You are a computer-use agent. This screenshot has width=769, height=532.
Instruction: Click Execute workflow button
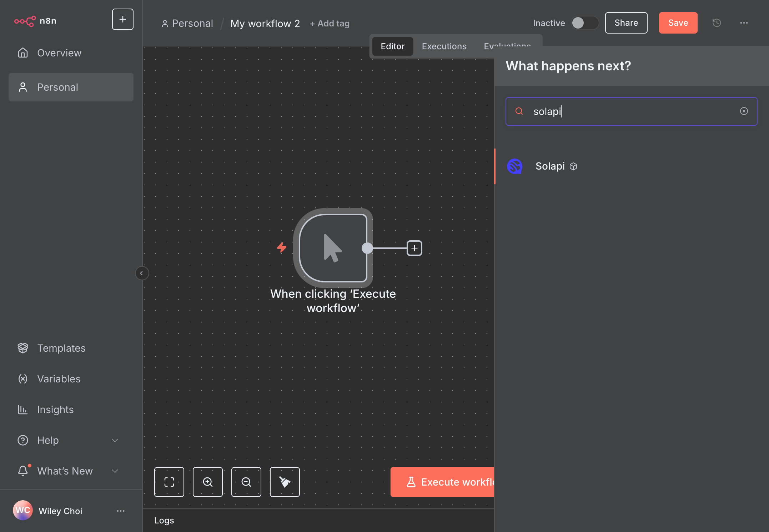coord(442,482)
